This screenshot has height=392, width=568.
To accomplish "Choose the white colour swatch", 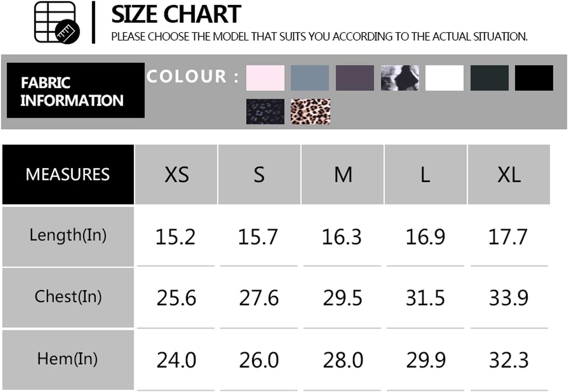I will (x=444, y=78).
